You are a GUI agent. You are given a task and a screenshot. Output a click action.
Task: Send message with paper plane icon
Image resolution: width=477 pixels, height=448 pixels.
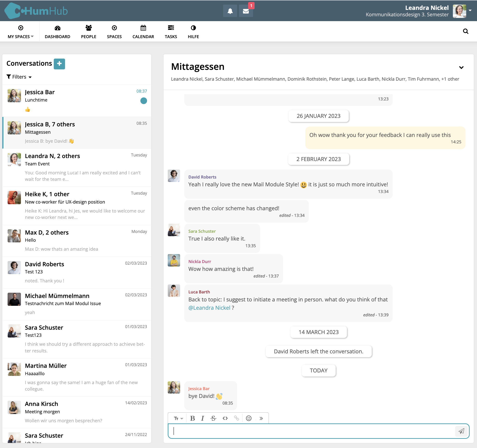point(461,431)
